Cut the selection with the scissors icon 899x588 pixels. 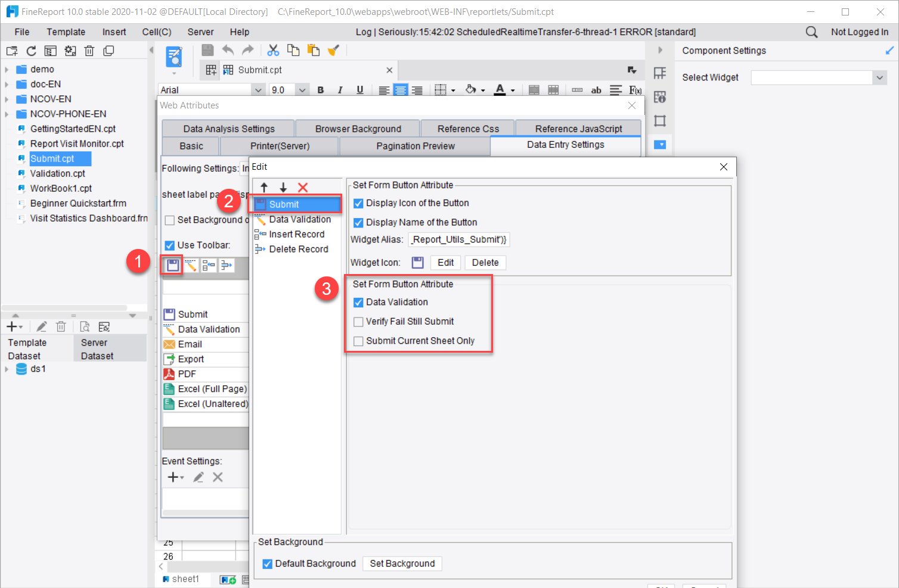[273, 51]
